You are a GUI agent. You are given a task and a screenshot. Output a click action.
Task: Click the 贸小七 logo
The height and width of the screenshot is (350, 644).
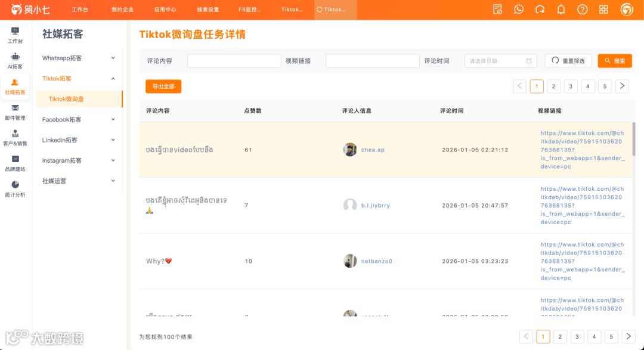[x=30, y=10]
